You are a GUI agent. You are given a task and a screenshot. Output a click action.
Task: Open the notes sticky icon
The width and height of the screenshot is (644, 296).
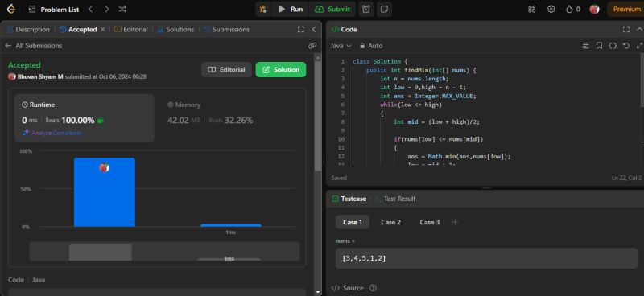tap(384, 9)
